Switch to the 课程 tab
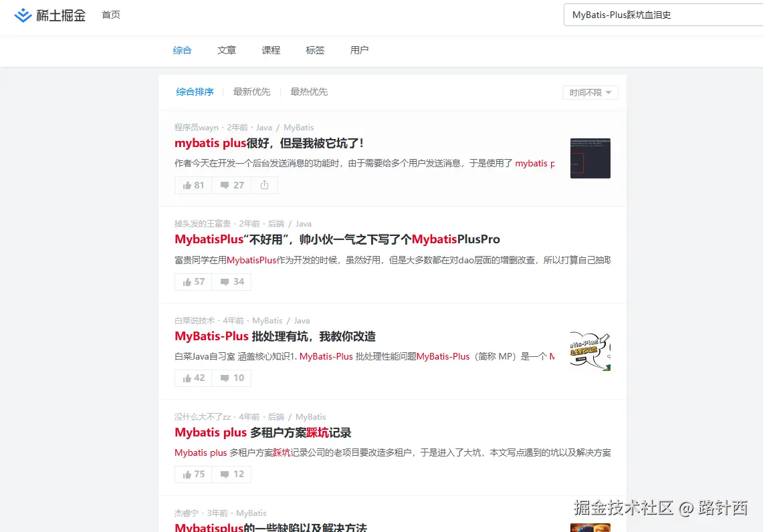The width and height of the screenshot is (763, 532). coord(271,49)
